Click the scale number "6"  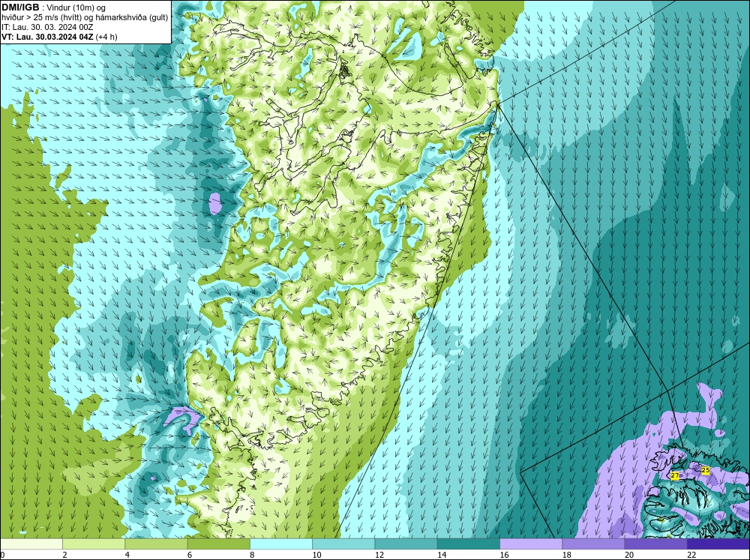coord(190,555)
